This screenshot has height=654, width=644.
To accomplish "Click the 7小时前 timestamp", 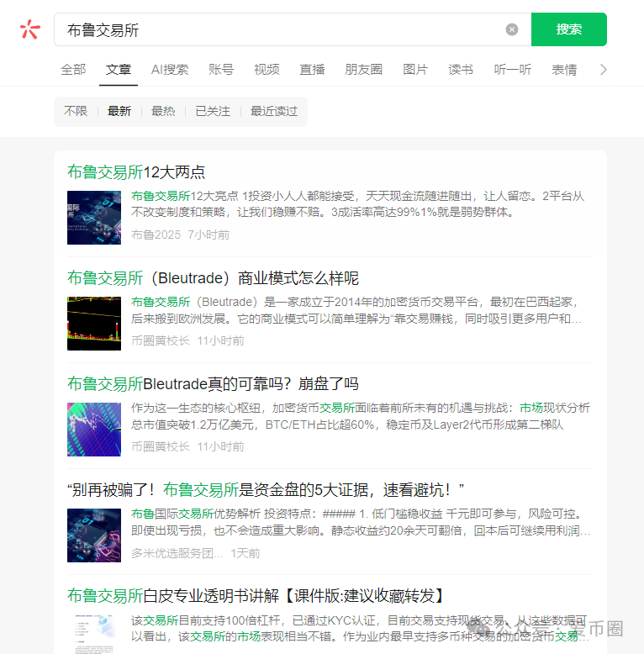I will [x=209, y=235].
